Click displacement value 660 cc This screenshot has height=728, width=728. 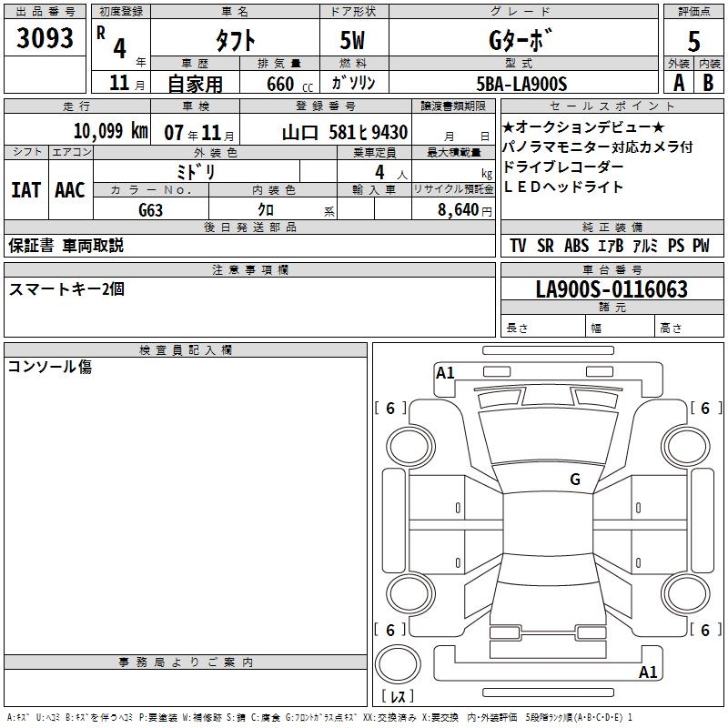tap(289, 85)
